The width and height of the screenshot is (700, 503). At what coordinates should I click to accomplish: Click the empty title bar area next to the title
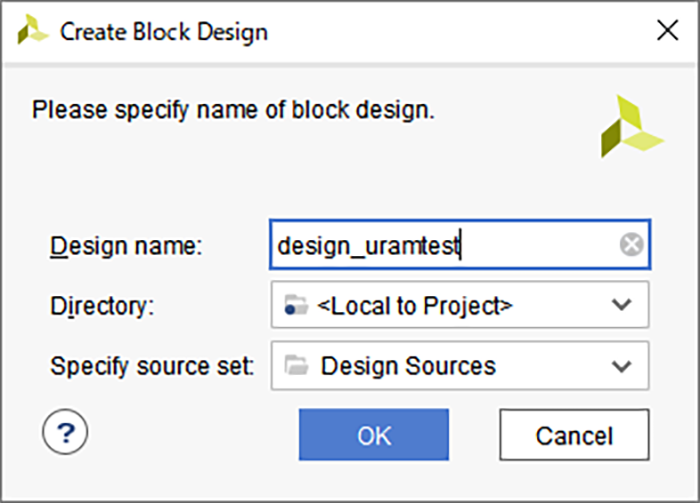click(460, 31)
